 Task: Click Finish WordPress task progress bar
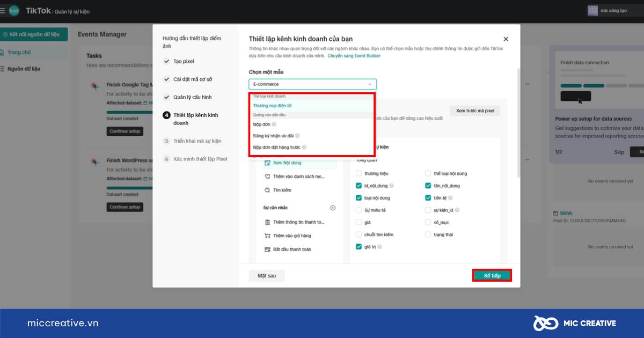click(129, 188)
